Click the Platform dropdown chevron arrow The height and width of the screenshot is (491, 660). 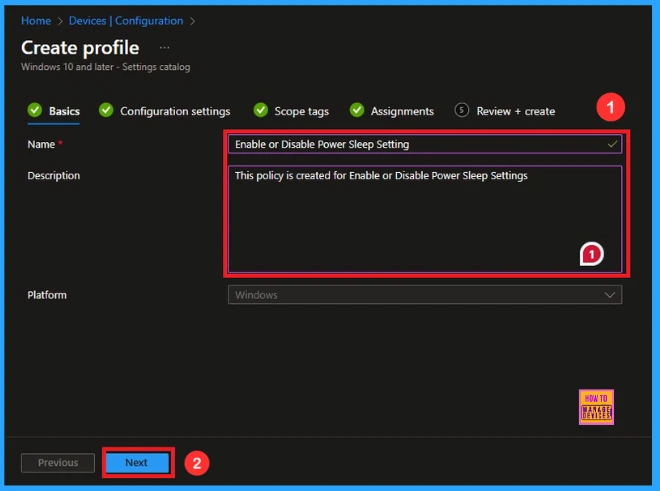[609, 295]
